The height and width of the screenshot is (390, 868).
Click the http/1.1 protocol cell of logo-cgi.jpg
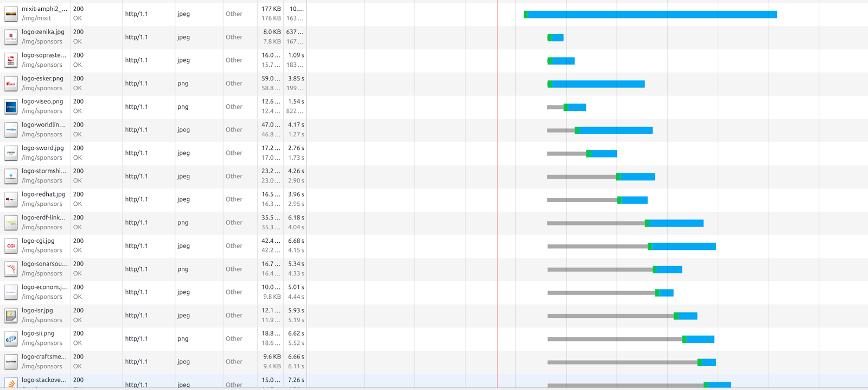tap(136, 246)
